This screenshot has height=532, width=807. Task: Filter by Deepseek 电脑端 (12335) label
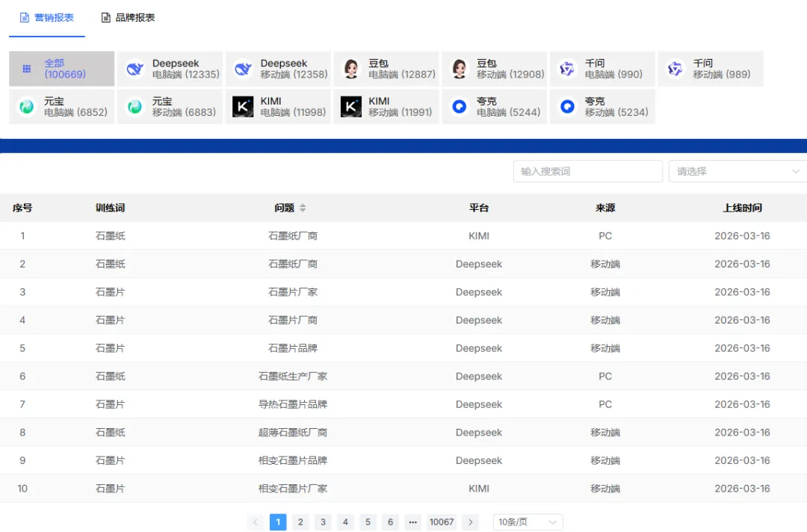click(x=186, y=75)
